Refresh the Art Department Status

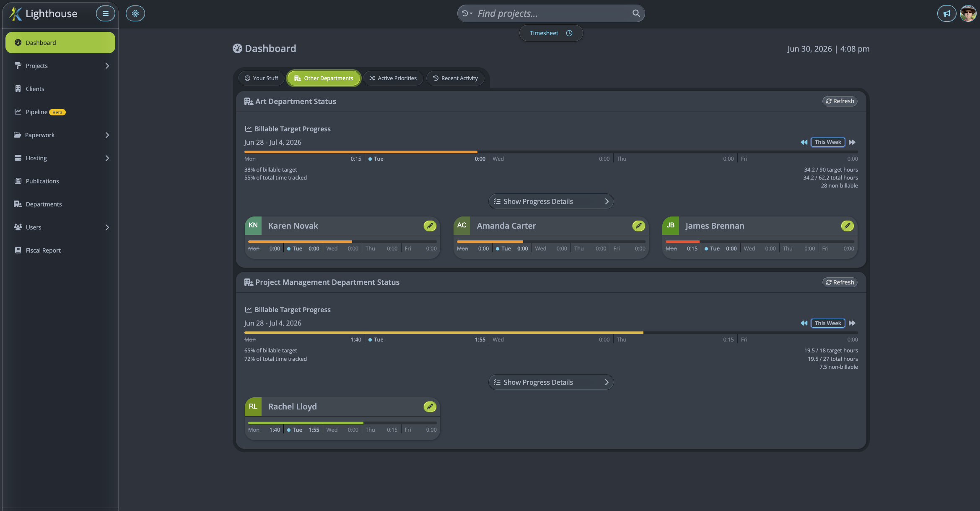tap(840, 101)
